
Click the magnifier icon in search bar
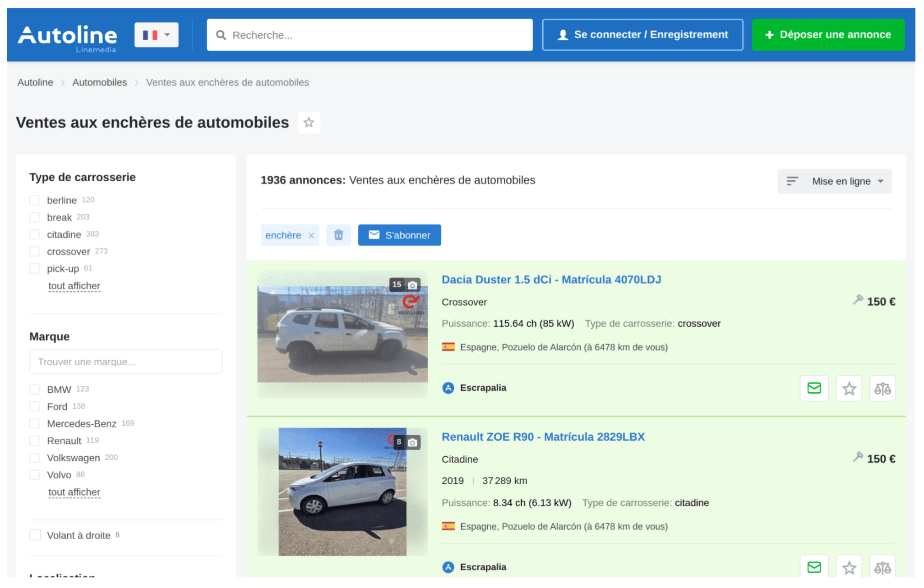point(221,35)
